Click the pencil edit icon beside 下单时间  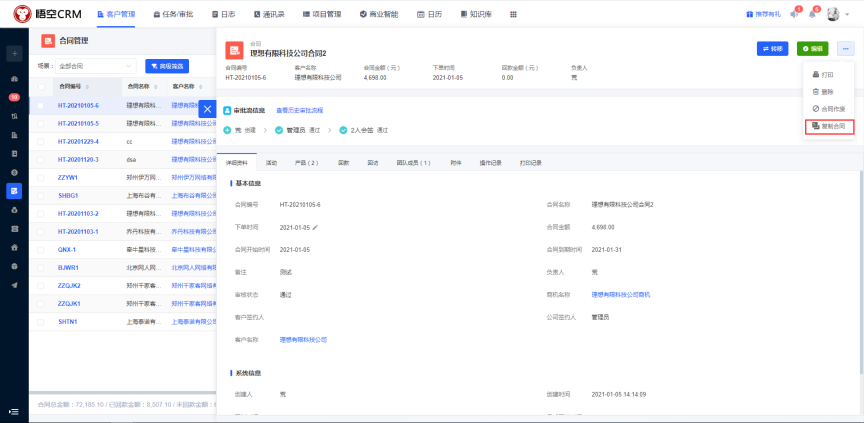[x=315, y=227]
